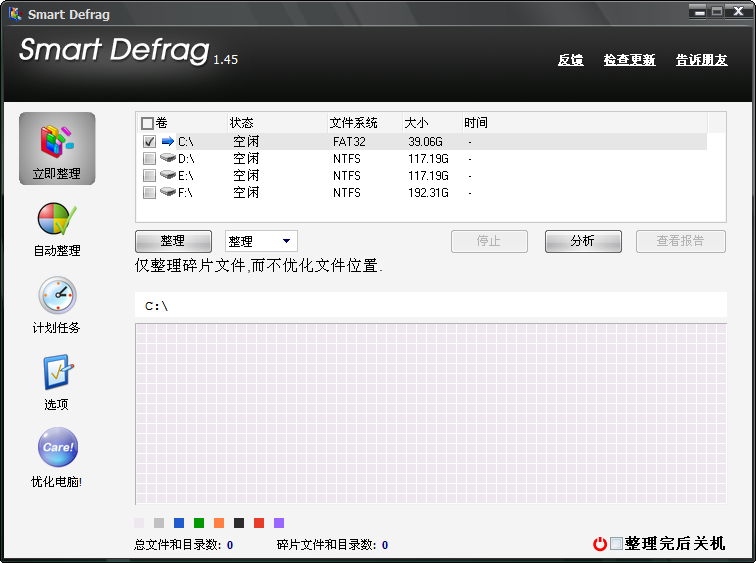
Task: Sort by 大小 column header
Action: click(x=416, y=123)
